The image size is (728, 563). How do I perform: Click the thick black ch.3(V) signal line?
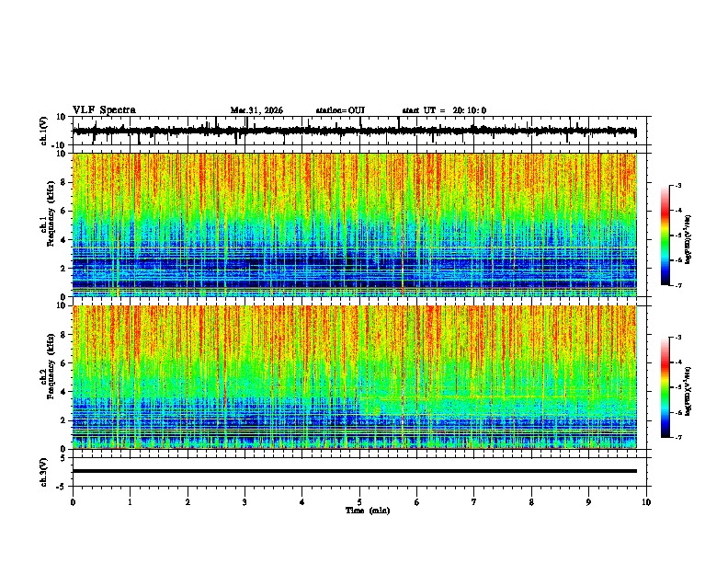(355, 471)
